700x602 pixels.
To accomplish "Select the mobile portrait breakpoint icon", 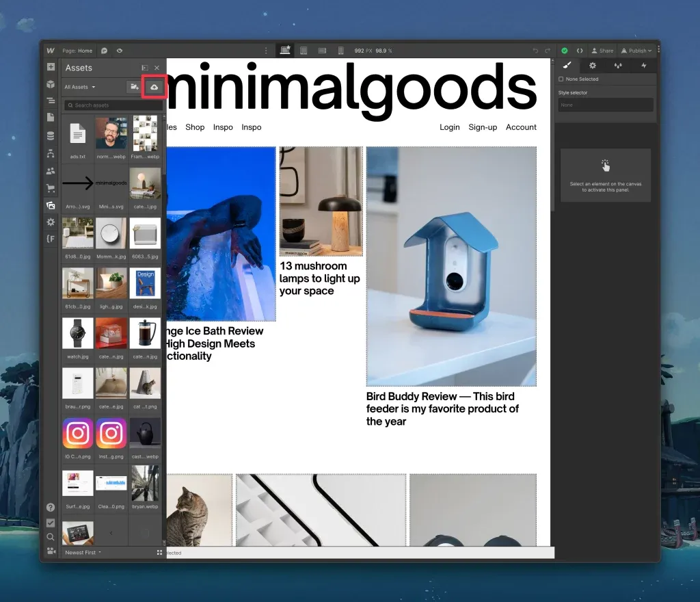I will 340,51.
